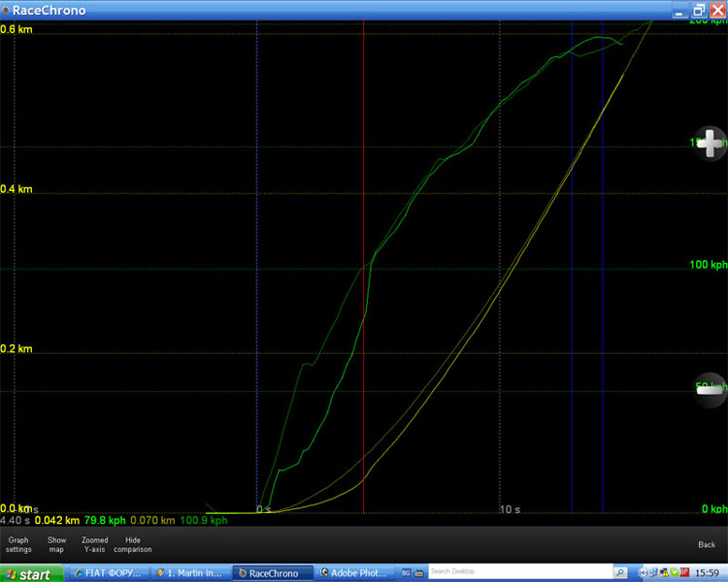Select RaceChrono taskbar button
Viewport: 728px width, 582px height.
[x=272, y=573]
